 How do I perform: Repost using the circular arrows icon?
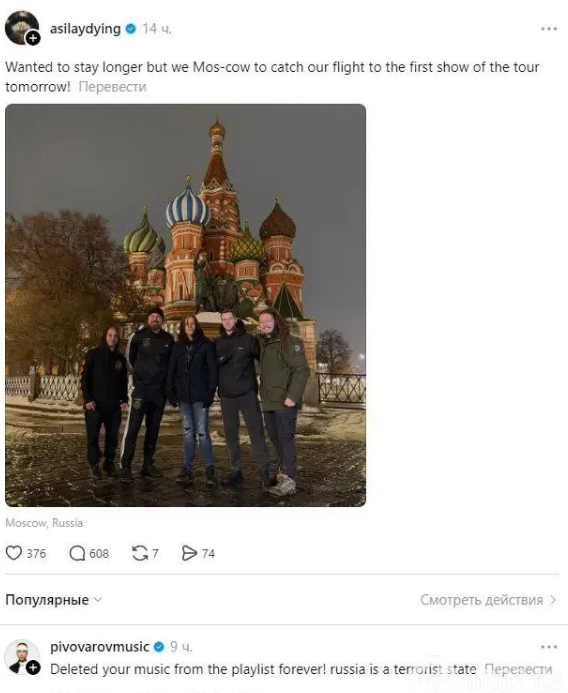pos(140,553)
